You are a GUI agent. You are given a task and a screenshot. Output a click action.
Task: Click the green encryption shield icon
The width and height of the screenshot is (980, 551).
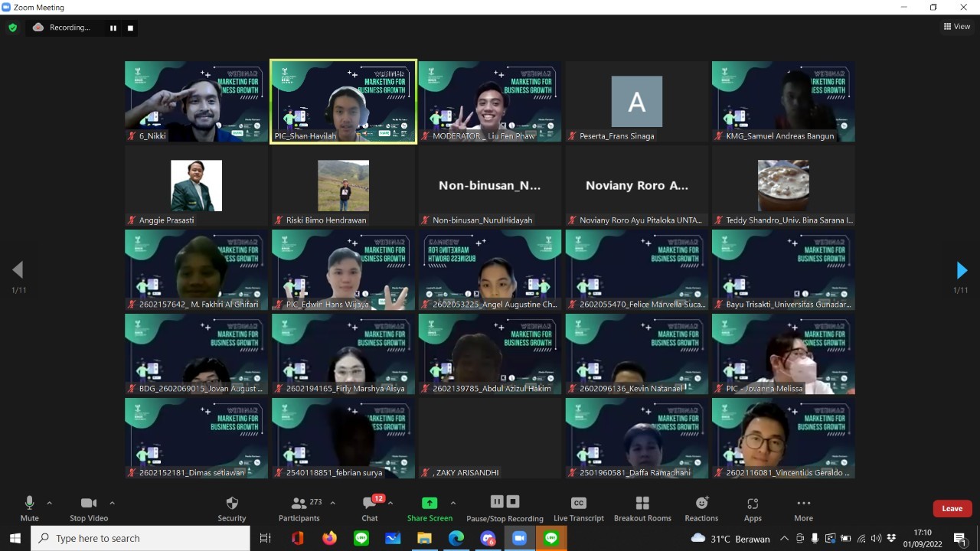(12, 28)
